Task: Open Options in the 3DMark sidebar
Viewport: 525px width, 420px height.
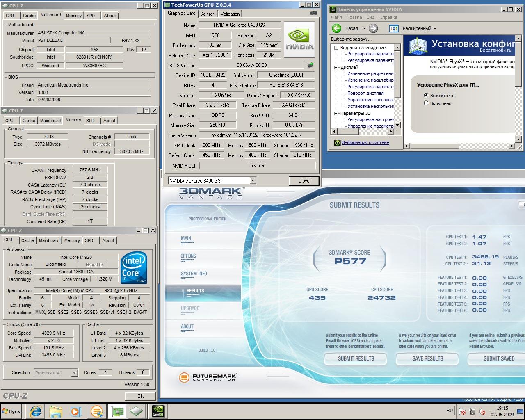Action: [x=188, y=256]
